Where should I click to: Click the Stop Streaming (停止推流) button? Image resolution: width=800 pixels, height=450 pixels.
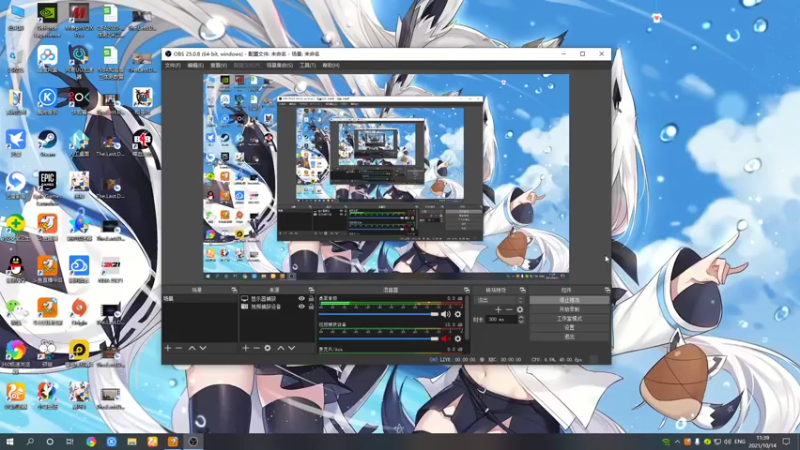[x=569, y=300]
